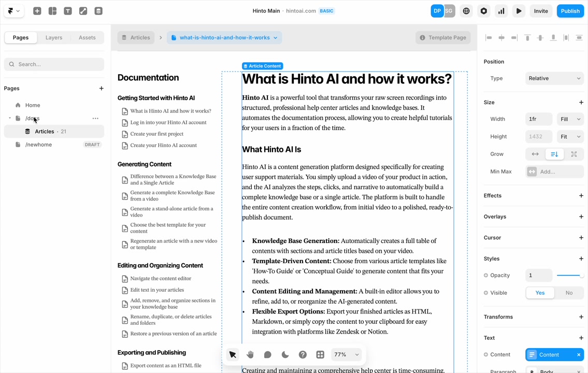Click the Preview play button
The height and width of the screenshot is (373, 588).
519,11
